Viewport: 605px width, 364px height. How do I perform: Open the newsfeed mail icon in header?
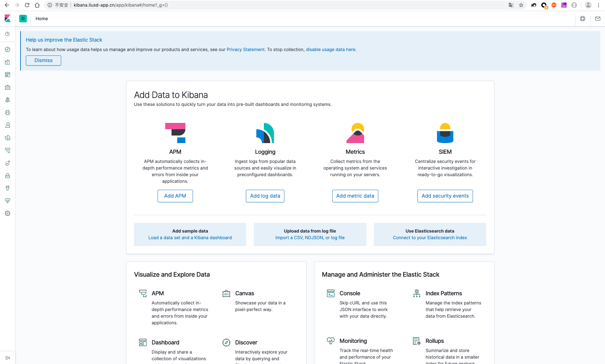tap(598, 19)
